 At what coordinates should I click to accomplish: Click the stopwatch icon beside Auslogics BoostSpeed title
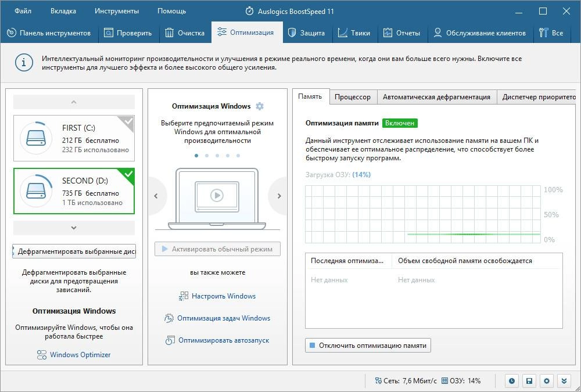pyautogui.click(x=249, y=11)
